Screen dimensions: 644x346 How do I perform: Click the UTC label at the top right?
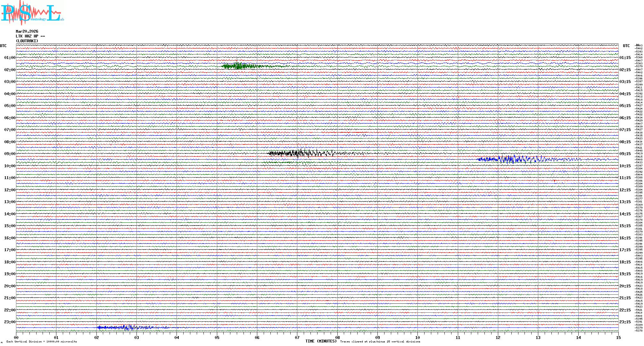point(626,46)
